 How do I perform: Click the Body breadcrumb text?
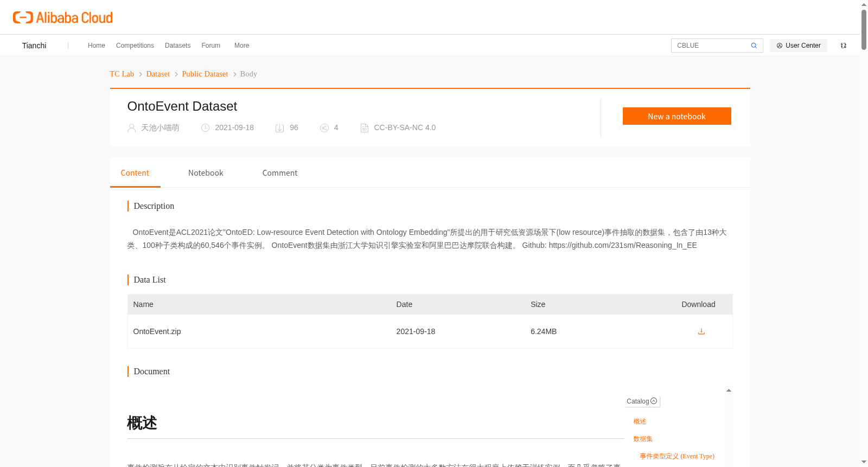pos(248,74)
